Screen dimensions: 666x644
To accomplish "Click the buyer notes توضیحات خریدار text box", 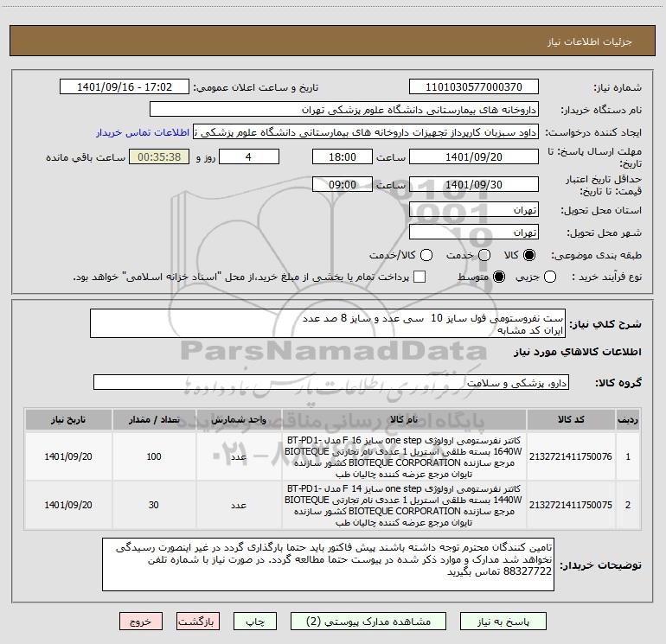I will [x=328, y=564].
